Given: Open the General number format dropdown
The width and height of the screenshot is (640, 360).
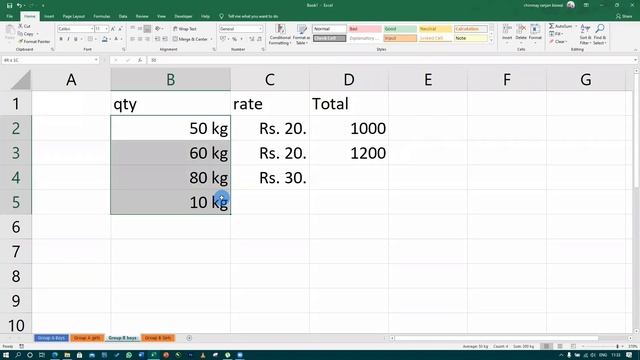Looking at the screenshot, I should click(260, 29).
